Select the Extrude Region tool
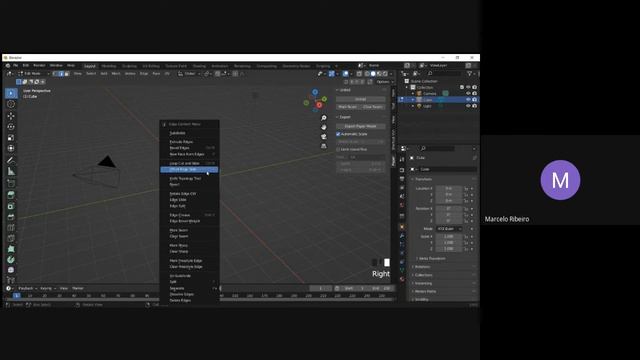The width and height of the screenshot is (640, 360). coord(11,195)
